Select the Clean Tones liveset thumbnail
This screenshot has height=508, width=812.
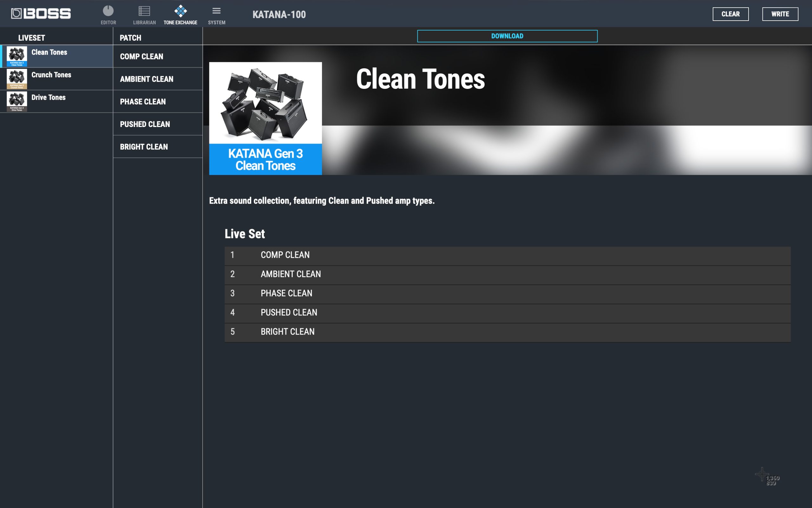(17, 56)
